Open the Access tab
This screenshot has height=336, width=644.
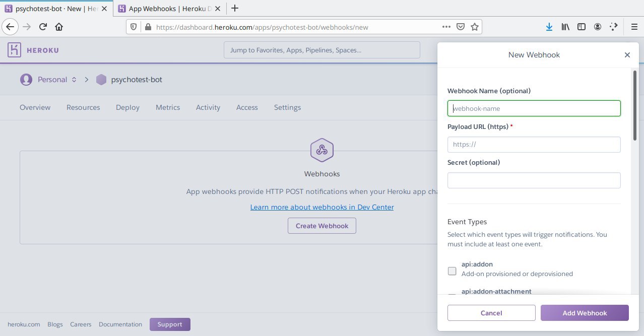247,107
